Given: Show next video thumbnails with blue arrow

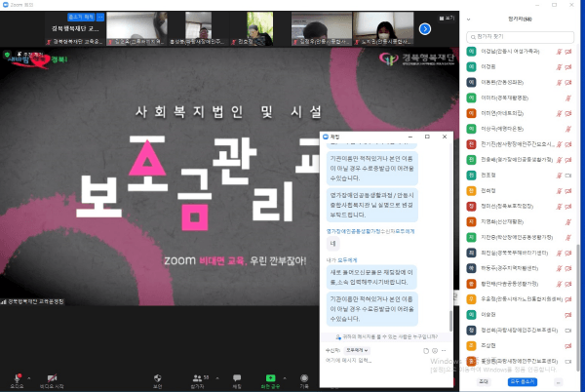Looking at the screenshot, I should click(425, 29).
